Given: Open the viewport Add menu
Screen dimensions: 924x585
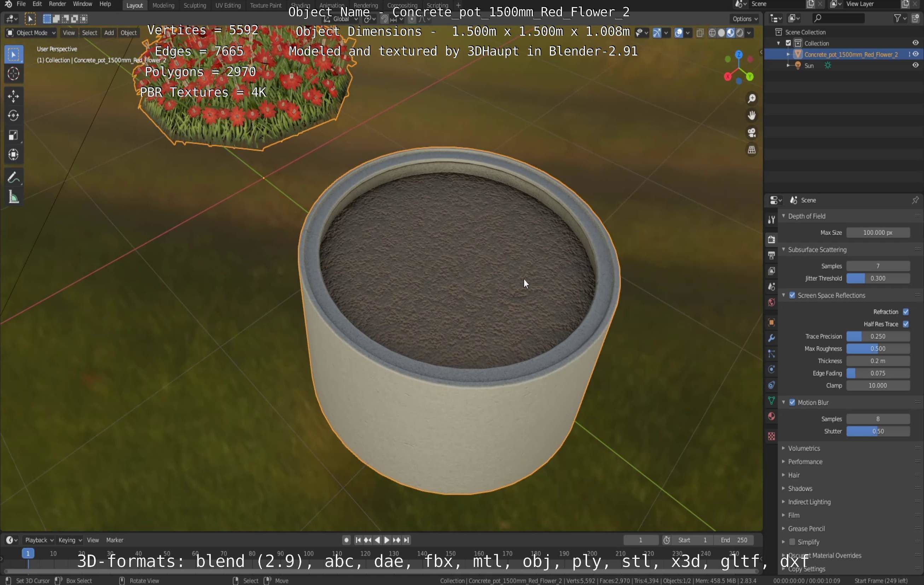Looking at the screenshot, I should click(x=109, y=33).
